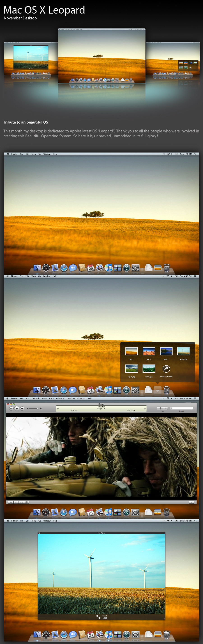Toggle shuffle in the iTunes window
The image size is (203, 644).
[x=16, y=502]
